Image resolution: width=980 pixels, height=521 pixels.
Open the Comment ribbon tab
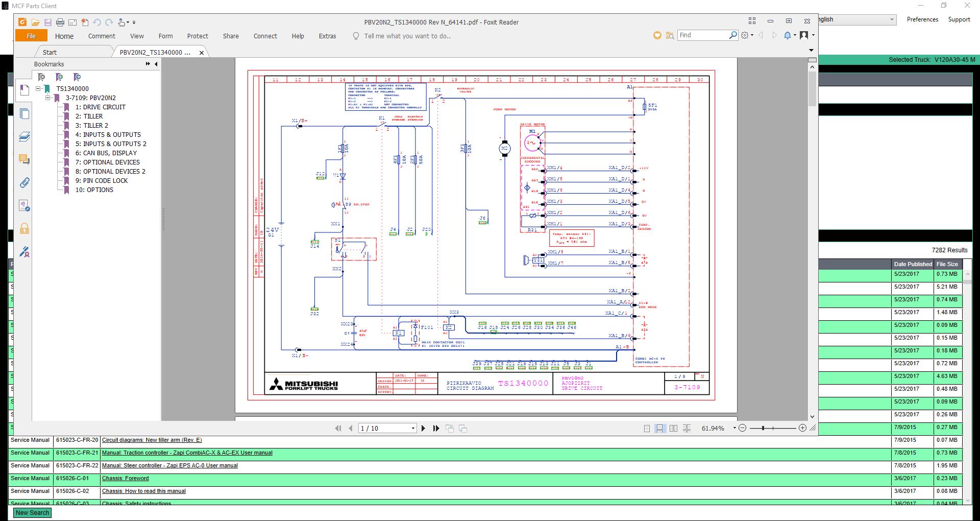(102, 36)
